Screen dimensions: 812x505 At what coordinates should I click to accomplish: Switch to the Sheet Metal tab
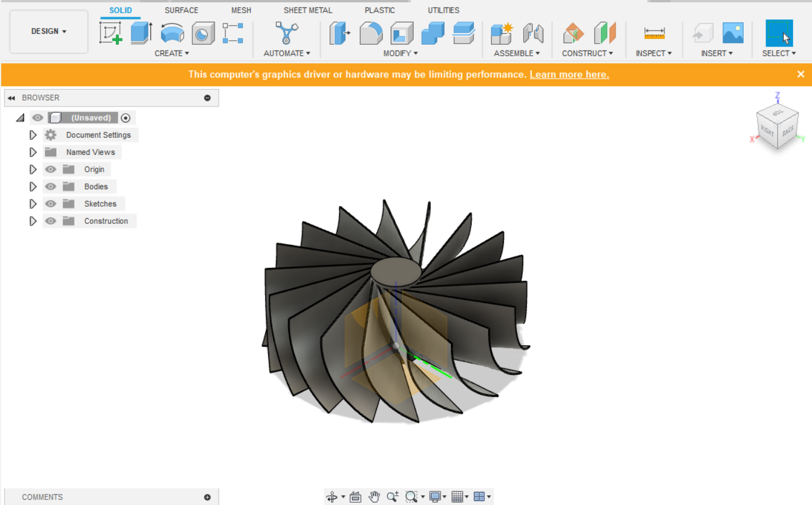(308, 10)
